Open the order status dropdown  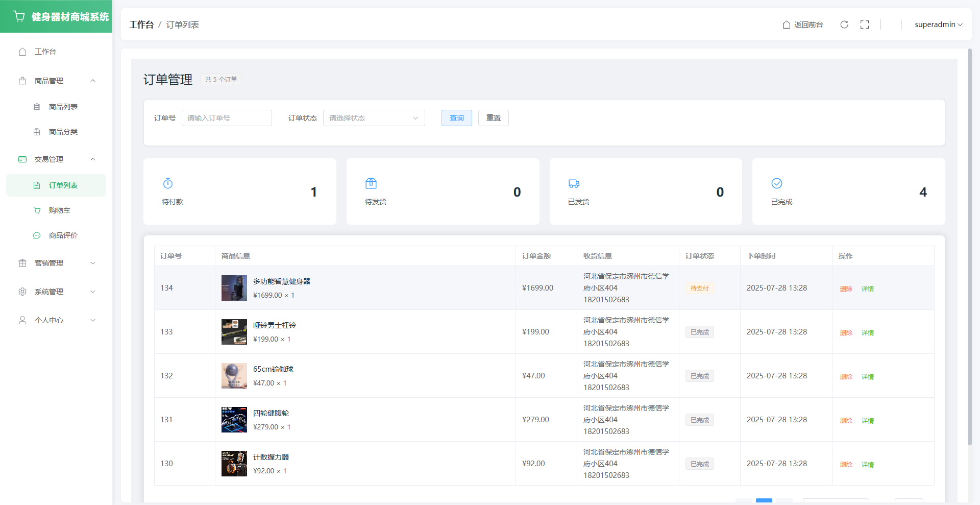(374, 118)
